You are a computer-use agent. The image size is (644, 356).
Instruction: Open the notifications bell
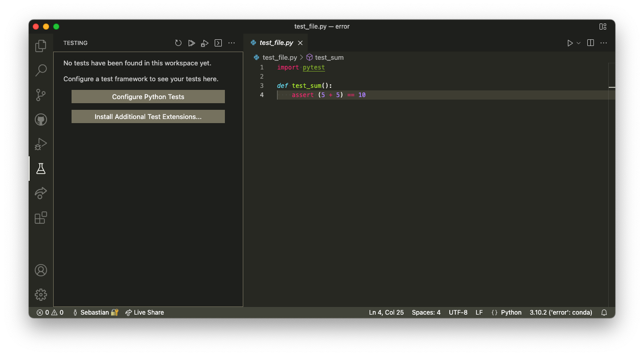click(604, 312)
